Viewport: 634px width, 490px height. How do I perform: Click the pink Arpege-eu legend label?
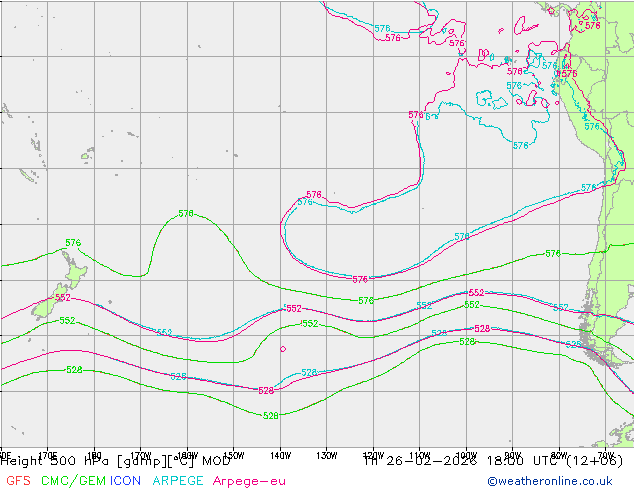[x=249, y=481]
